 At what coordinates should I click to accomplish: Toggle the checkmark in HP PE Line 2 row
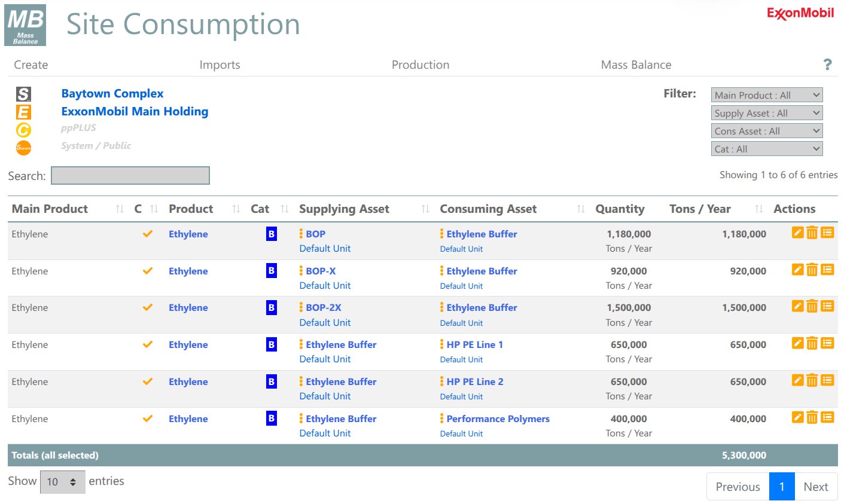click(148, 381)
